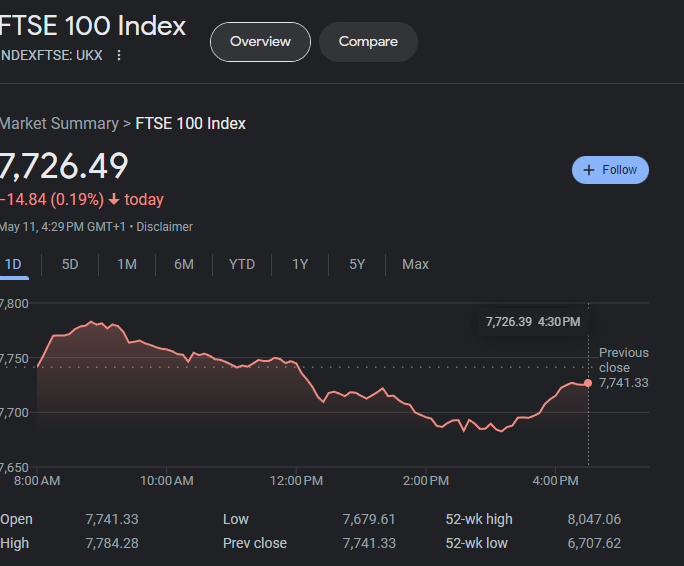Switch to the 1M chart range tab

pyautogui.click(x=127, y=264)
